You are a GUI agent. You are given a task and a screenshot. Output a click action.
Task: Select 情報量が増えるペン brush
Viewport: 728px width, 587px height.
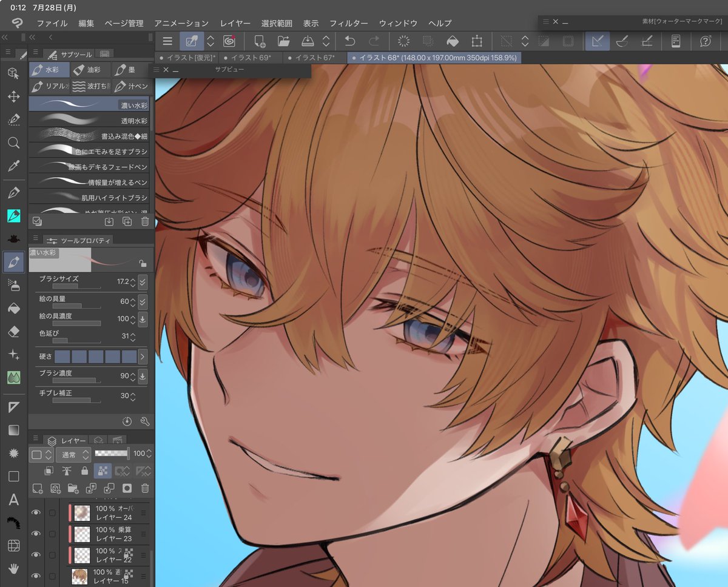pyautogui.click(x=89, y=182)
